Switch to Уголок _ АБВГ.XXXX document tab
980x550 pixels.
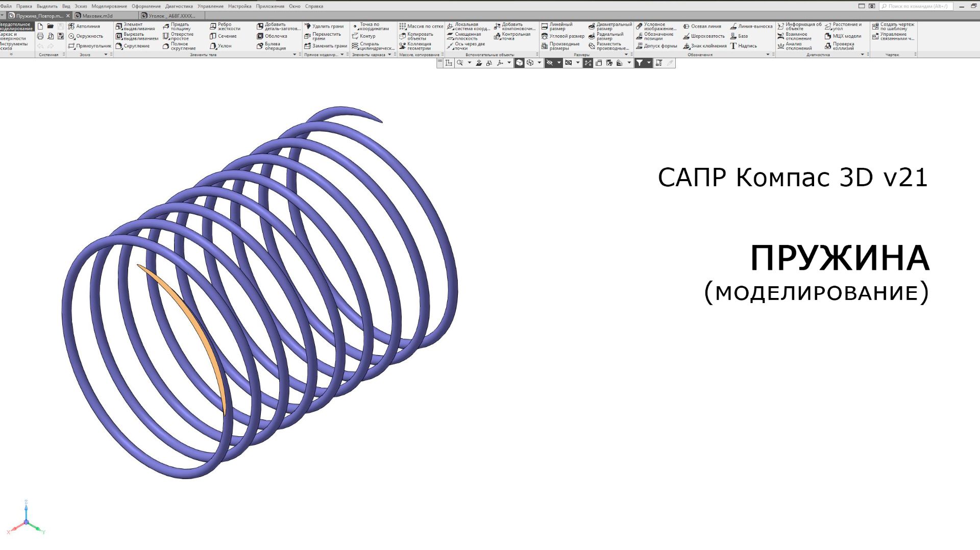172,16
